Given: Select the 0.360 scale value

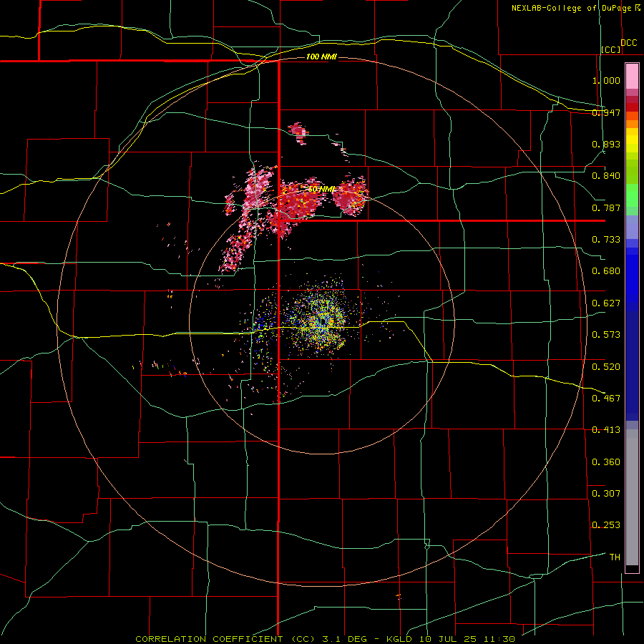Looking at the screenshot, I should point(606,462).
